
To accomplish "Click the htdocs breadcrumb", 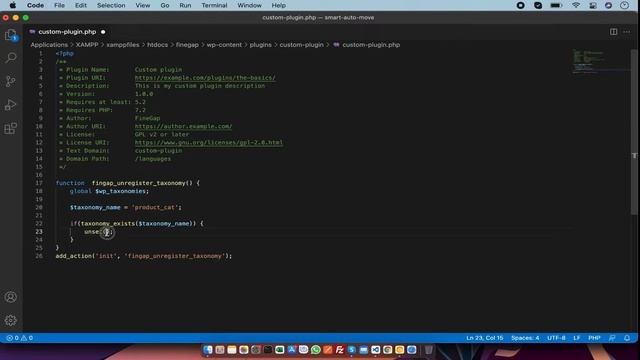I will (158, 45).
